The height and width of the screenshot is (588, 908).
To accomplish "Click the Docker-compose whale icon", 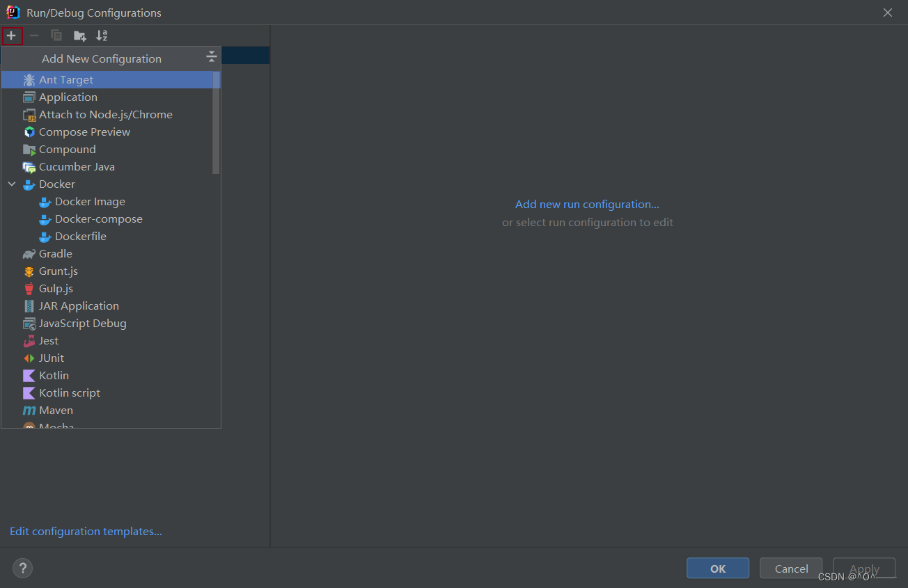I will click(45, 219).
